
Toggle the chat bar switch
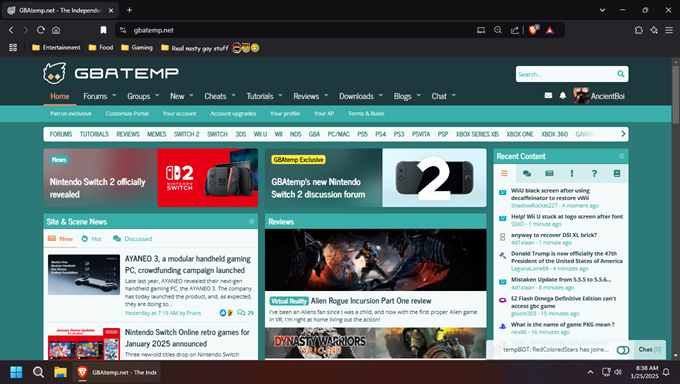coord(623,350)
